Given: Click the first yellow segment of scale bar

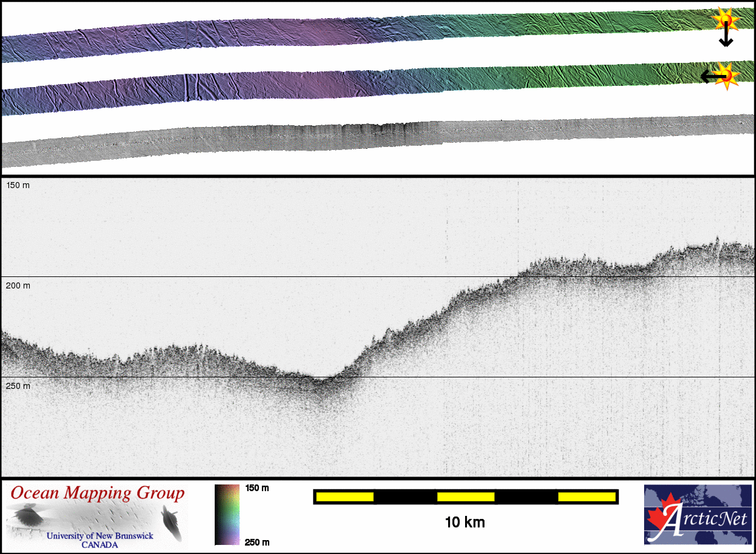Looking at the screenshot, I should (x=345, y=497).
